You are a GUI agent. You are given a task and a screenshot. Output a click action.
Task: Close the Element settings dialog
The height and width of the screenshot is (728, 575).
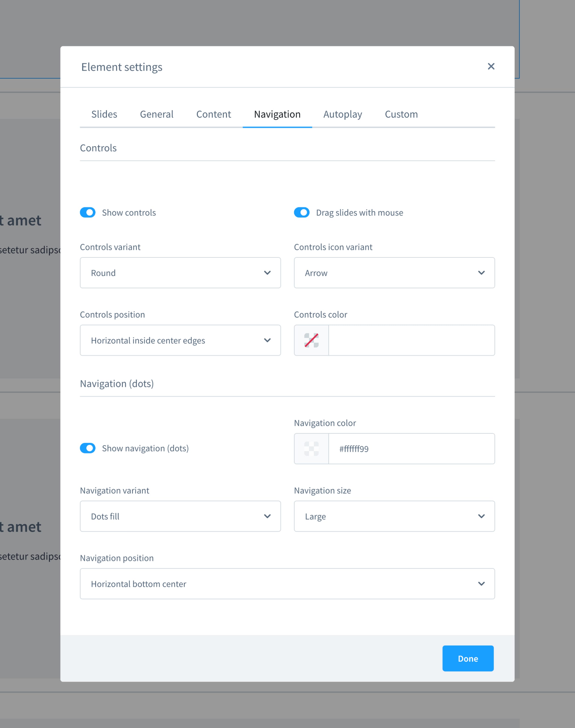[491, 66]
